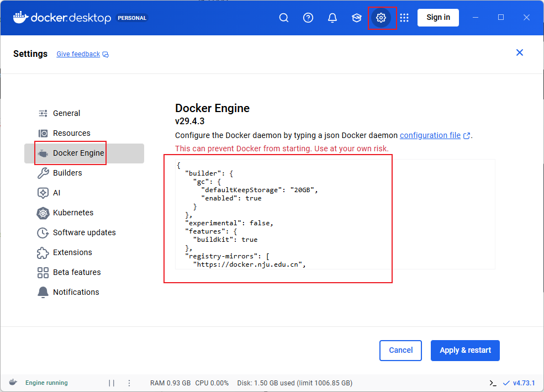Click the General sliders icon
Viewport: 544px width, 392px height.
point(43,113)
